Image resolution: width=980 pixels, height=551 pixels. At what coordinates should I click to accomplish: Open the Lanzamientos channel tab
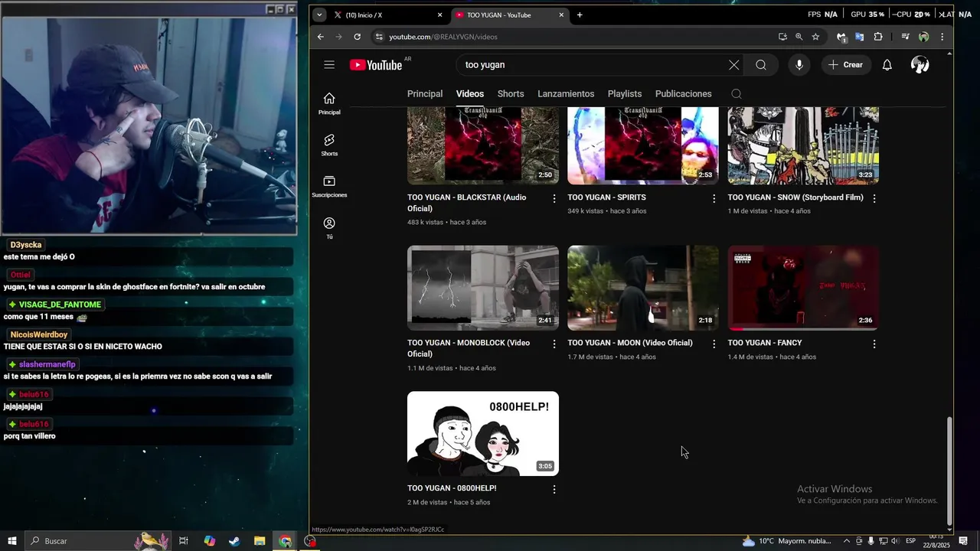(566, 94)
